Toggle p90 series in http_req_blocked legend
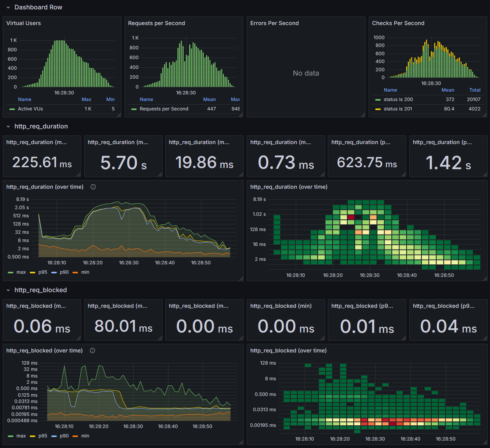The height and width of the screenshot is (448, 490). point(64,436)
